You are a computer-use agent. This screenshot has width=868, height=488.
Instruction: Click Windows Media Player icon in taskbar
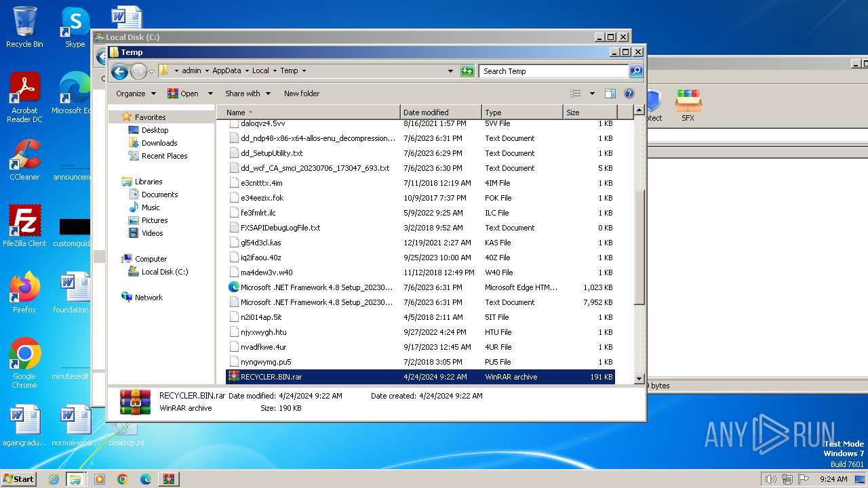(100, 479)
